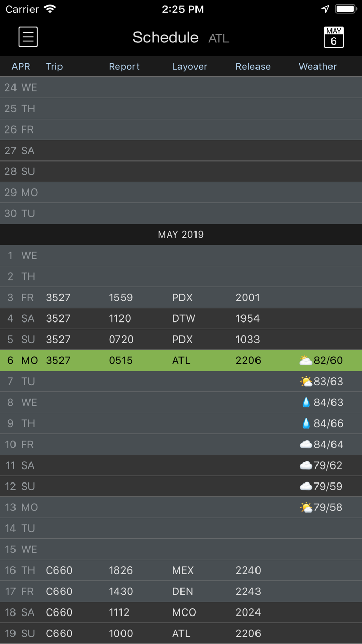Open trip 3527 on May 3
362x644 pixels.
[58, 297]
